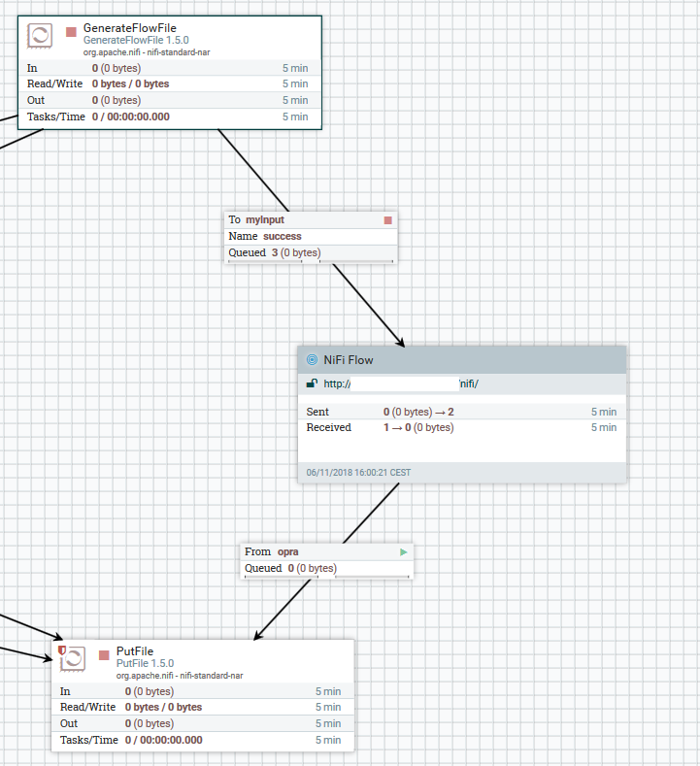Click the 06/11/2018 16:00:21 CEST timestamp
Screen dimensions: 700x766
pyautogui.click(x=358, y=473)
